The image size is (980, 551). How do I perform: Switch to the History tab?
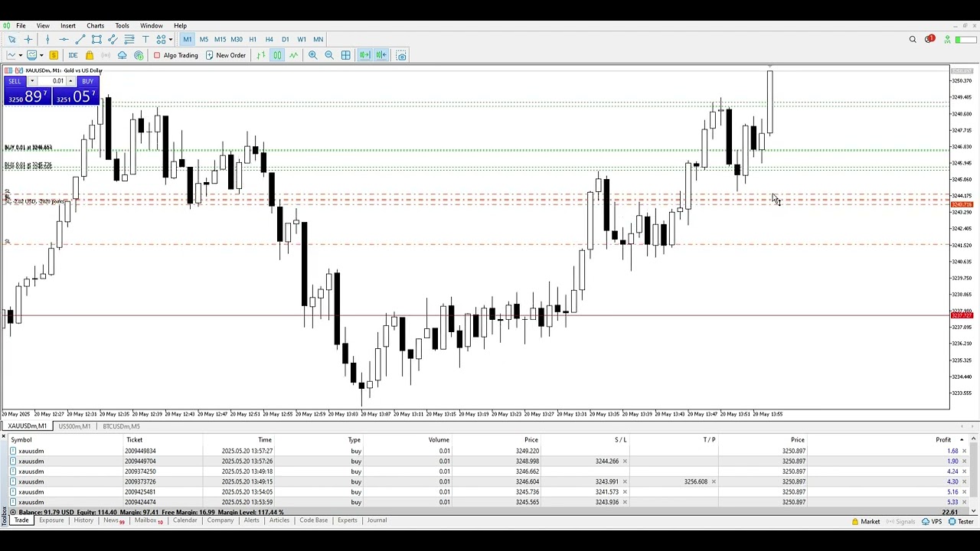point(83,520)
